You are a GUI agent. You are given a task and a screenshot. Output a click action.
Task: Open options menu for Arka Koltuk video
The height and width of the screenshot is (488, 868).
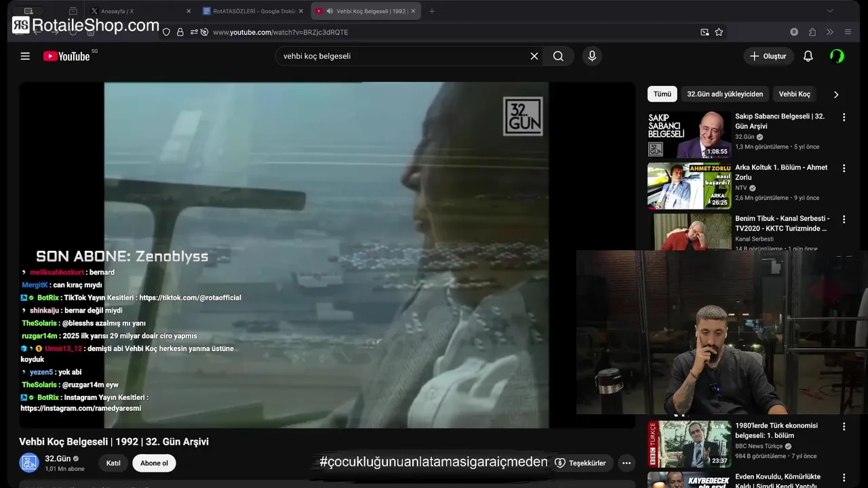click(844, 168)
